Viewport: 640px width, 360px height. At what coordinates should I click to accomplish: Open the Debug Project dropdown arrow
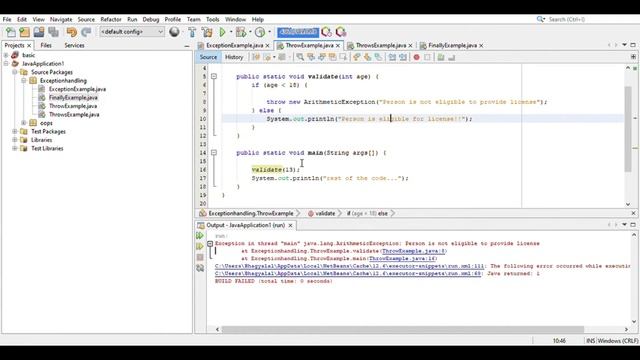pyautogui.click(x=250, y=32)
